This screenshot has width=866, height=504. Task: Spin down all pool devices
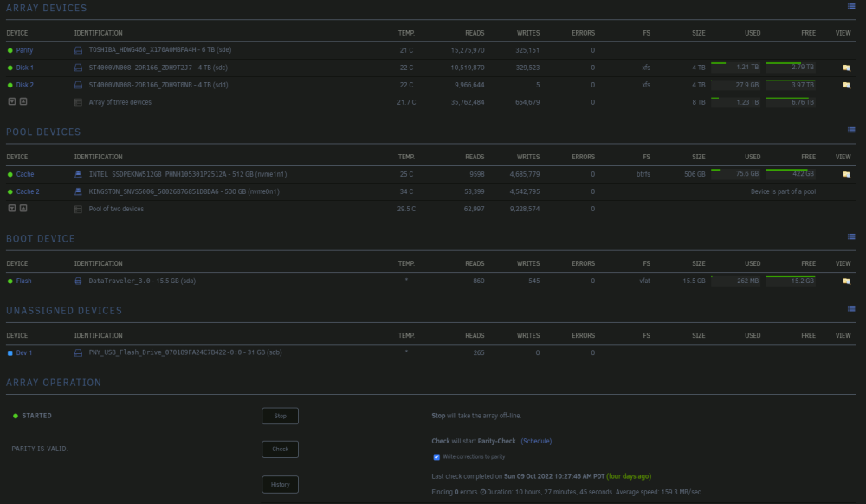pos(11,208)
